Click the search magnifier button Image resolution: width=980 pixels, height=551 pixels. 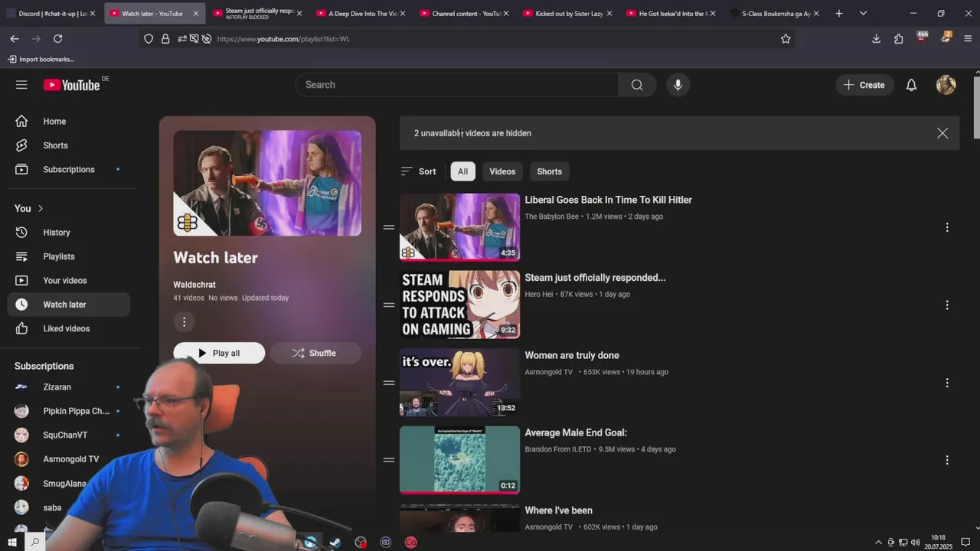tap(637, 85)
